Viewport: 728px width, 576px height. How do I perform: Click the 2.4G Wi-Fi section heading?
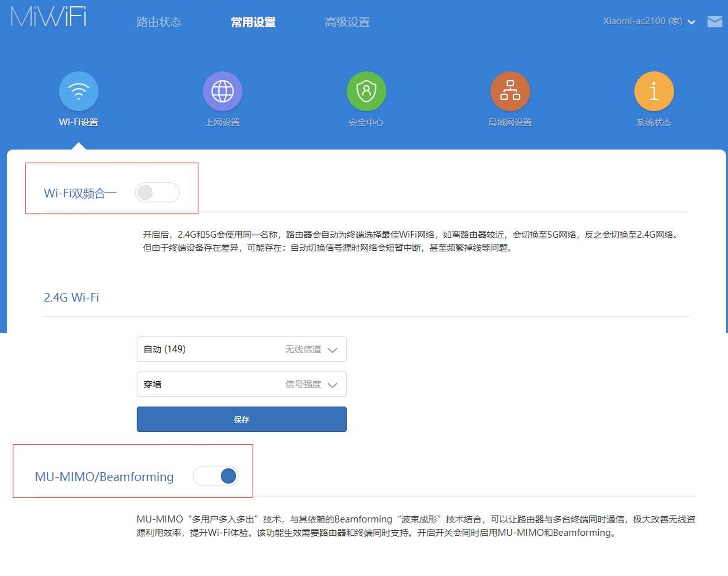point(71,298)
